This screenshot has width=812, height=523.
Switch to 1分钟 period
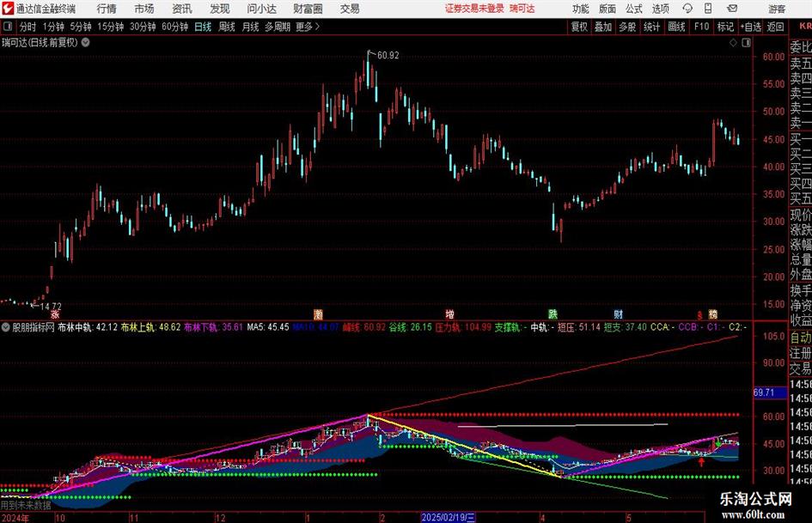pos(53,27)
